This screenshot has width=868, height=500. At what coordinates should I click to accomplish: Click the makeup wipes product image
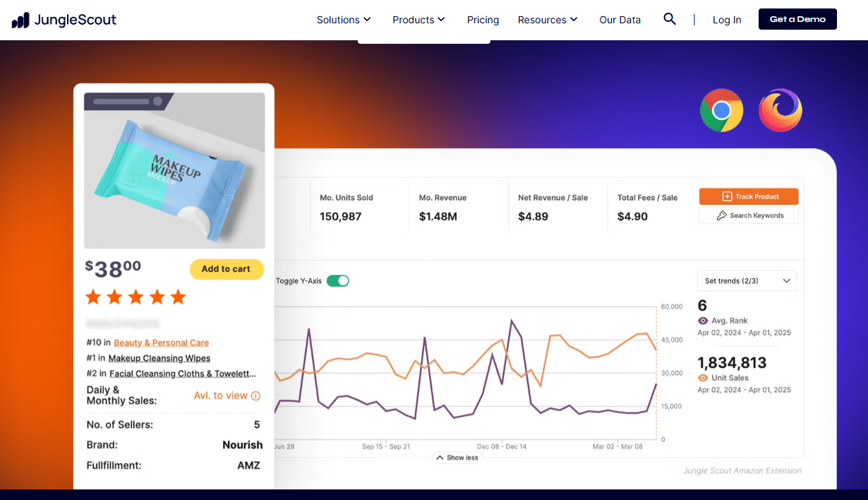coord(174,170)
